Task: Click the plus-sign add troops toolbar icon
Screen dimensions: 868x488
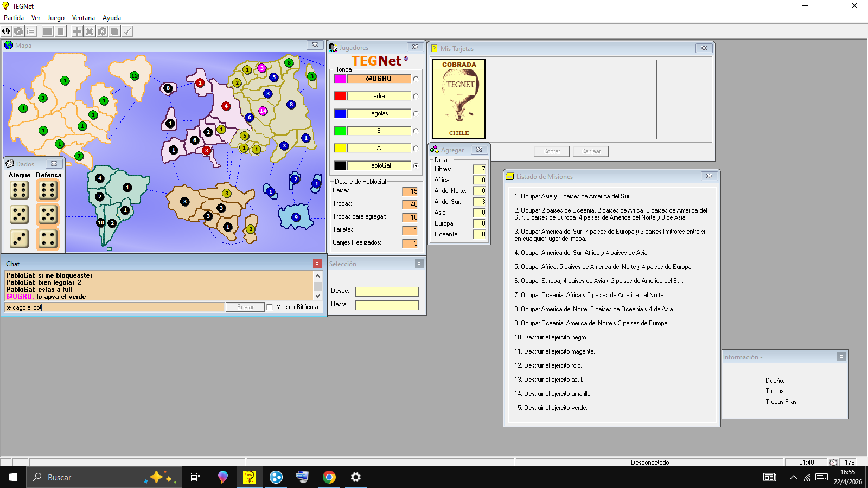Action: click(77, 31)
